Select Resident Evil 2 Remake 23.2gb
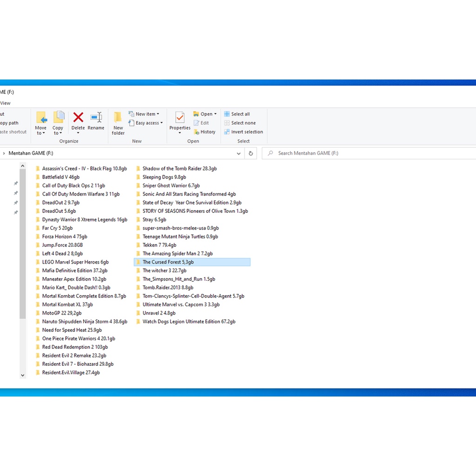The image size is (476, 476). (71, 356)
